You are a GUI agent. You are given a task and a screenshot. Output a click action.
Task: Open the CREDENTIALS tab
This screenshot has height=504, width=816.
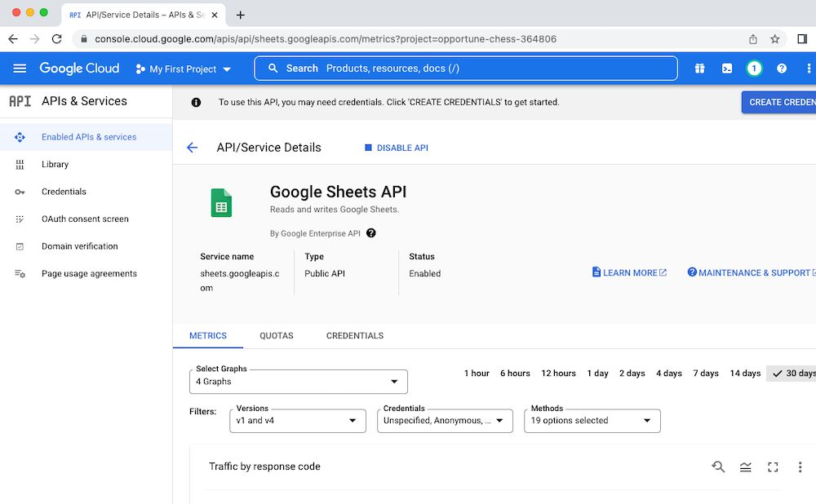(354, 335)
